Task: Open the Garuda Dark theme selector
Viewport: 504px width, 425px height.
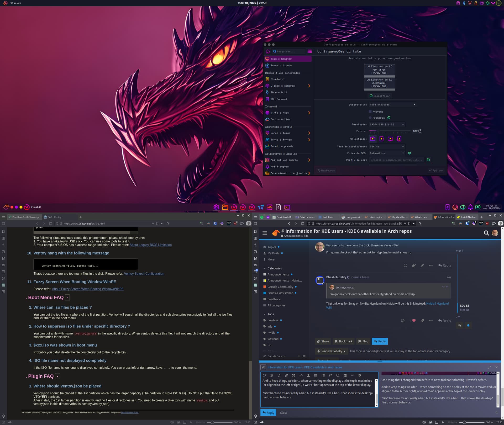Action: (x=274, y=356)
